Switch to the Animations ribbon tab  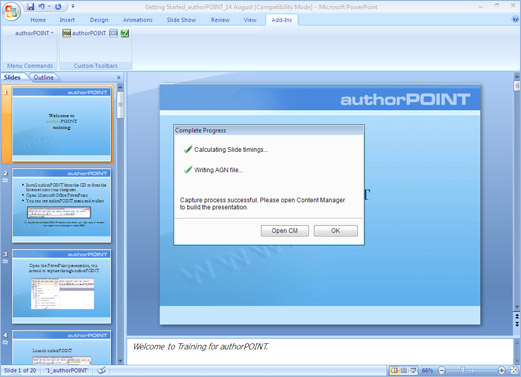137,20
